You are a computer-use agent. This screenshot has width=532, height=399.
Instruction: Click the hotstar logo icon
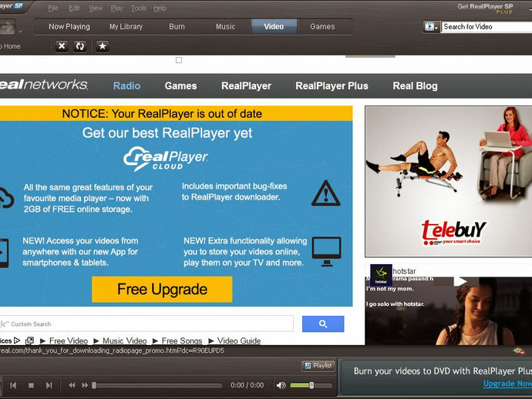coord(381,275)
